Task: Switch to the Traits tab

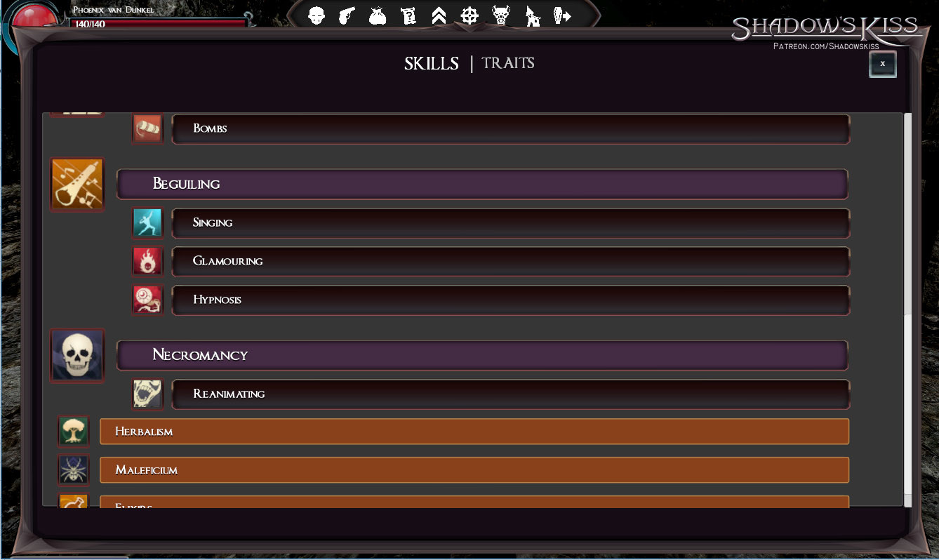Action: [507, 63]
